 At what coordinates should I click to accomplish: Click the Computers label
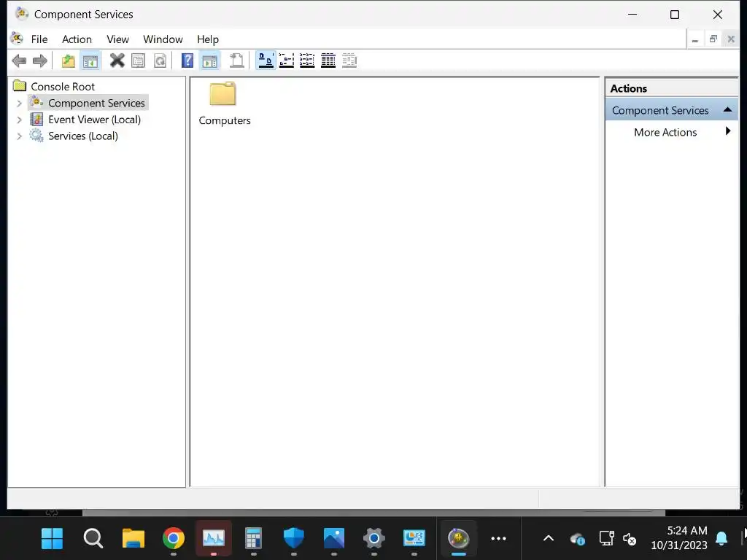pyautogui.click(x=225, y=120)
